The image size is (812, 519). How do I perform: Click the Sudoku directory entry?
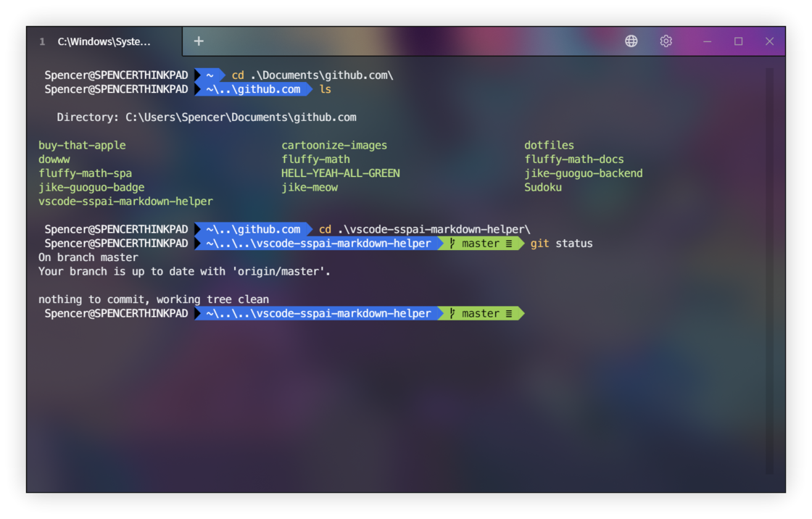click(x=543, y=186)
